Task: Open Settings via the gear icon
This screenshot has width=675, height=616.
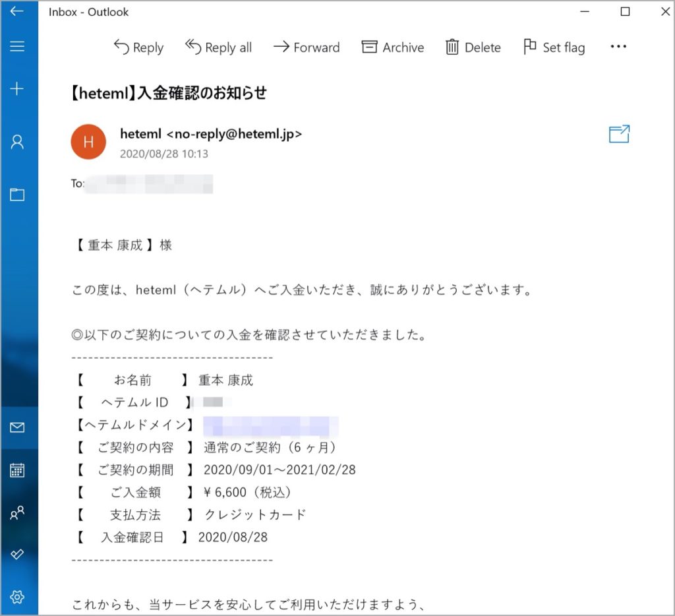Action: click(x=16, y=597)
